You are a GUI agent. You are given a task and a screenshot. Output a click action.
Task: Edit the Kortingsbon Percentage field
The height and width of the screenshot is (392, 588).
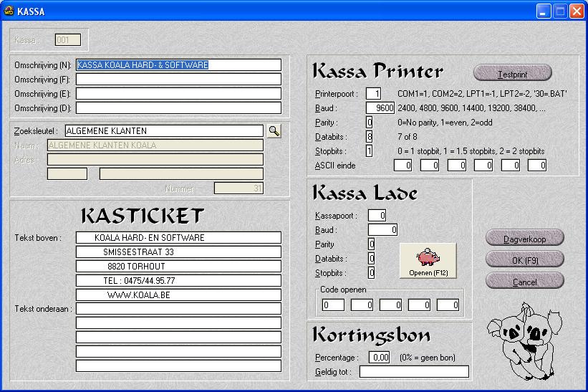[380, 358]
